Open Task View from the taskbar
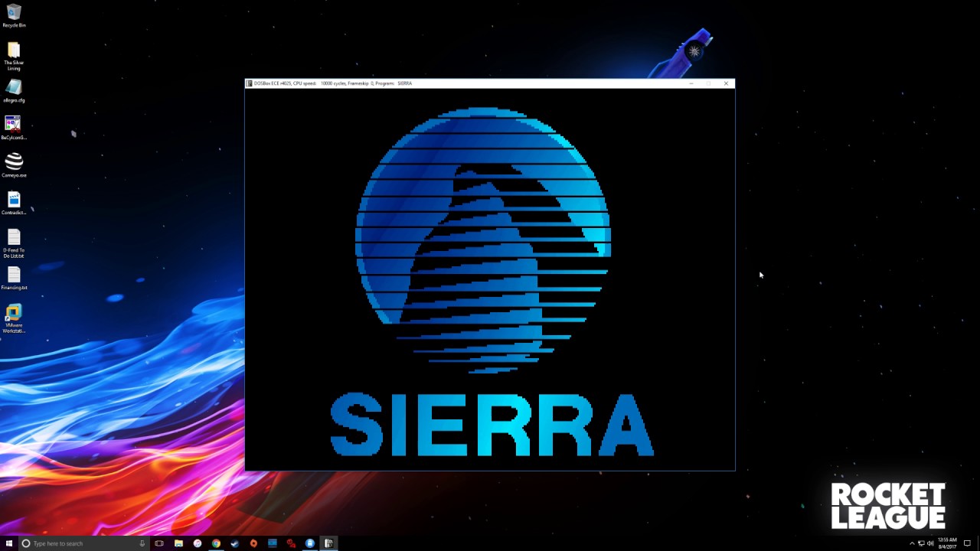The height and width of the screenshot is (551, 980). 159,543
